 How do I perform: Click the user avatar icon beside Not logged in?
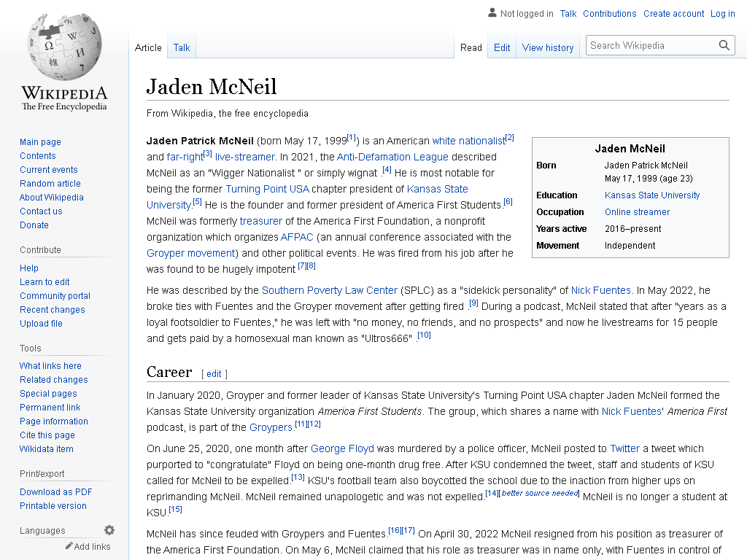coord(492,13)
